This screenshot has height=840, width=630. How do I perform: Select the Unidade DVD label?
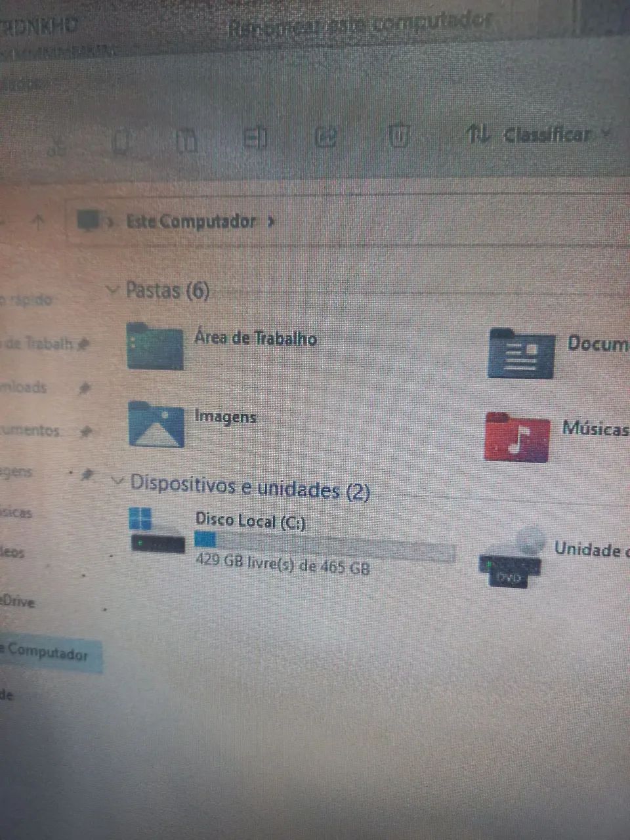[592, 549]
